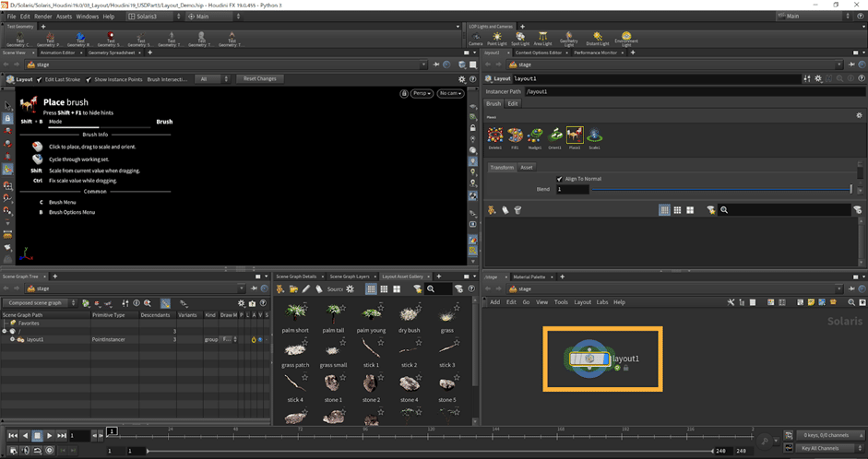Click the add asset teddy bear icon in gallery
Screen dimensions: 868x459
(280, 288)
